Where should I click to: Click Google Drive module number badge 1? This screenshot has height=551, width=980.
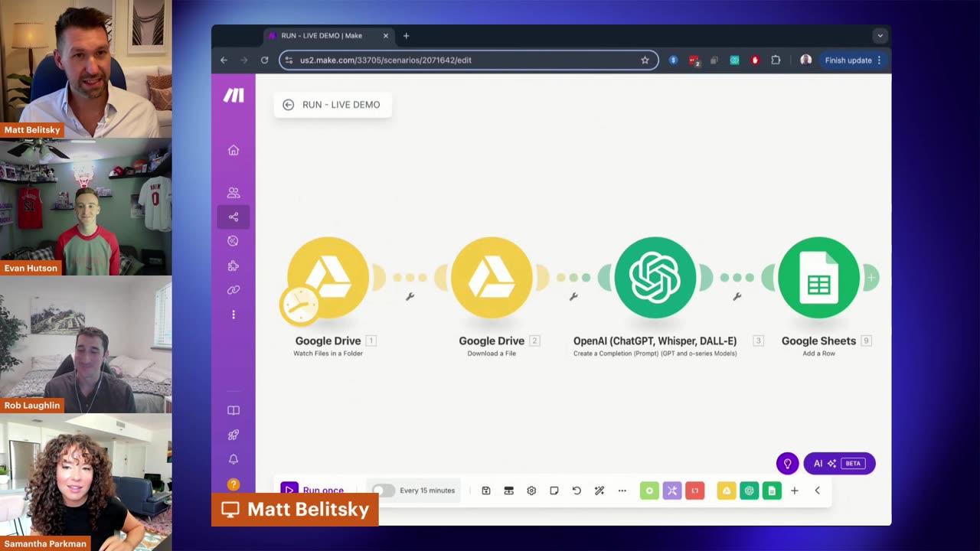point(371,341)
